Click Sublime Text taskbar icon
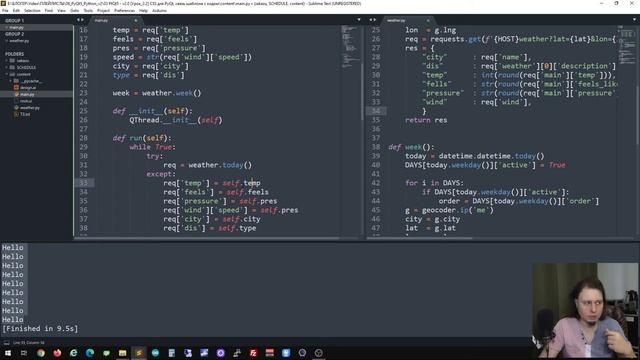 coord(139,353)
